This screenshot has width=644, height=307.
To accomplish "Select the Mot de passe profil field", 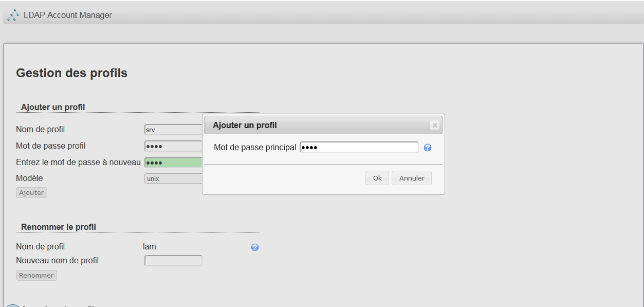I will 173,146.
